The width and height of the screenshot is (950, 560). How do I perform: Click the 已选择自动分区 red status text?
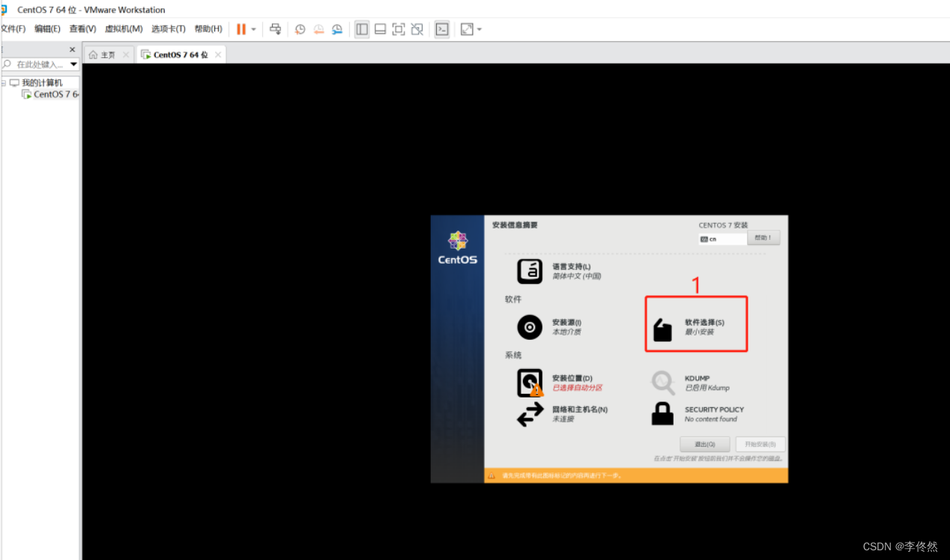(577, 388)
